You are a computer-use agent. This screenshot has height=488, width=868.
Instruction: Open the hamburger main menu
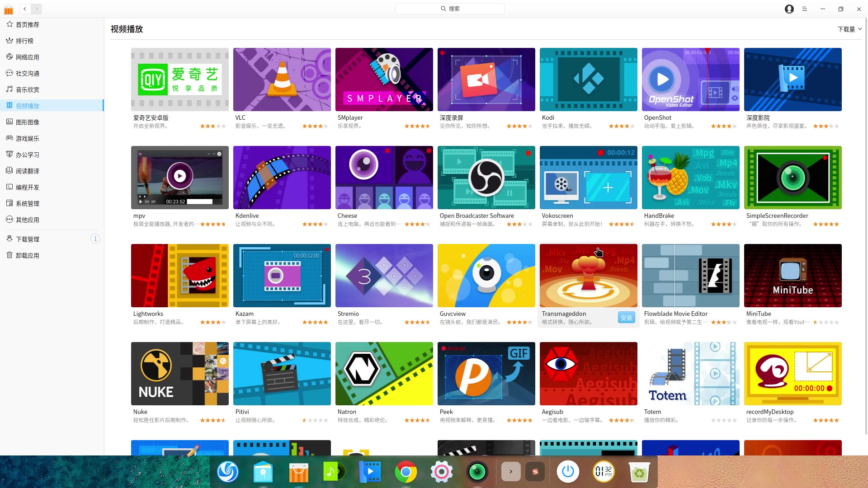(805, 9)
